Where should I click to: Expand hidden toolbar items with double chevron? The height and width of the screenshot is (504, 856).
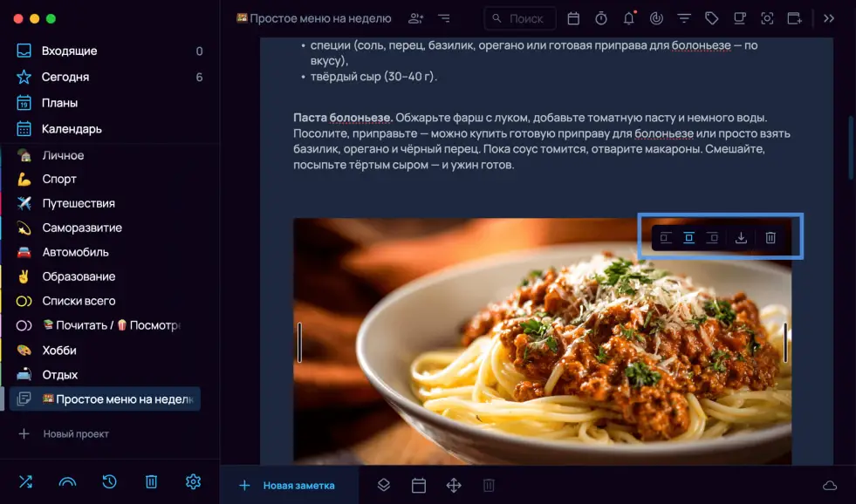829,18
